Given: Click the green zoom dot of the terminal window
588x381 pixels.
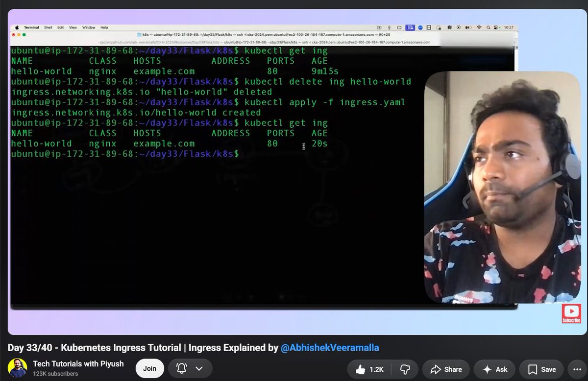Looking at the screenshot, I should 25,35.
